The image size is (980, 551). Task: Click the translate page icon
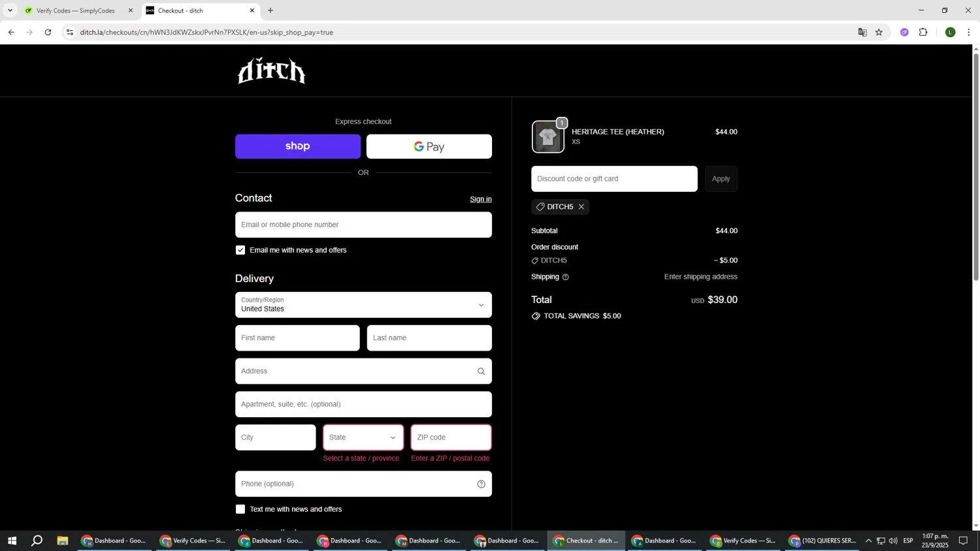click(x=862, y=32)
